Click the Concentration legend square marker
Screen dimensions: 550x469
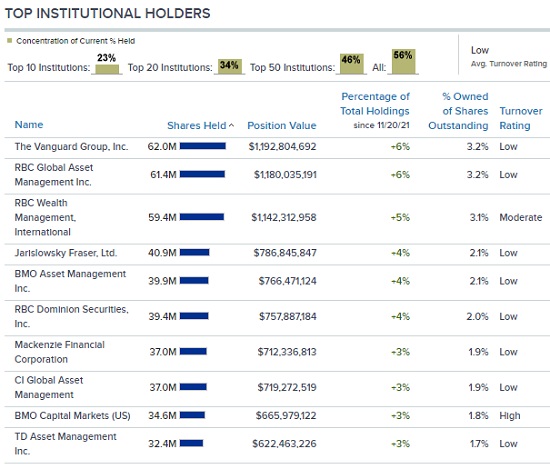[x=10, y=41]
